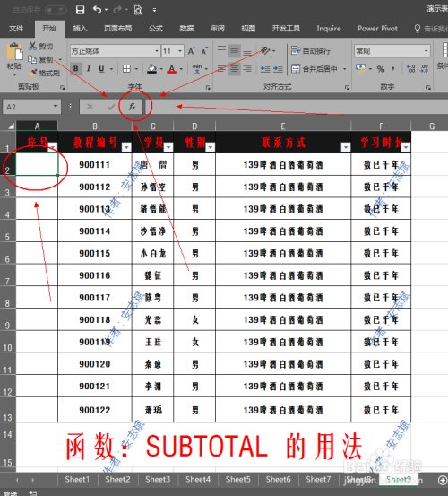This screenshot has width=448, height=496.
Task: Click the Borders grid icon
Action: click(x=126, y=69)
